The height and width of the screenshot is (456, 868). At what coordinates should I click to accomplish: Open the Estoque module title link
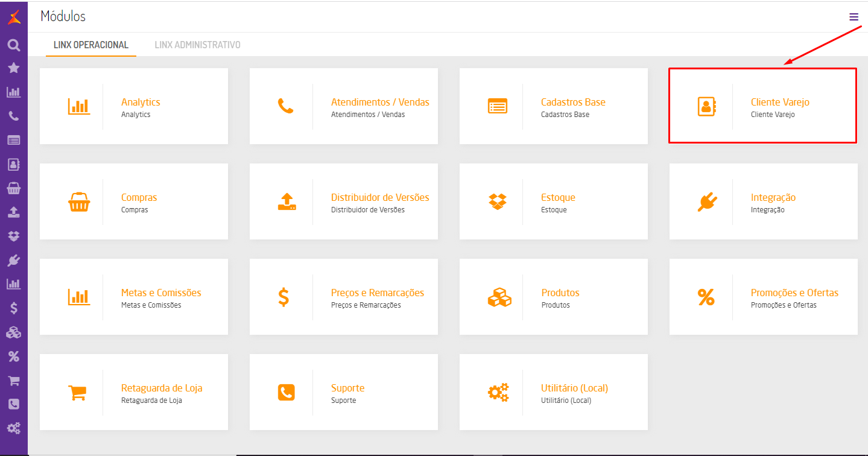[558, 197]
